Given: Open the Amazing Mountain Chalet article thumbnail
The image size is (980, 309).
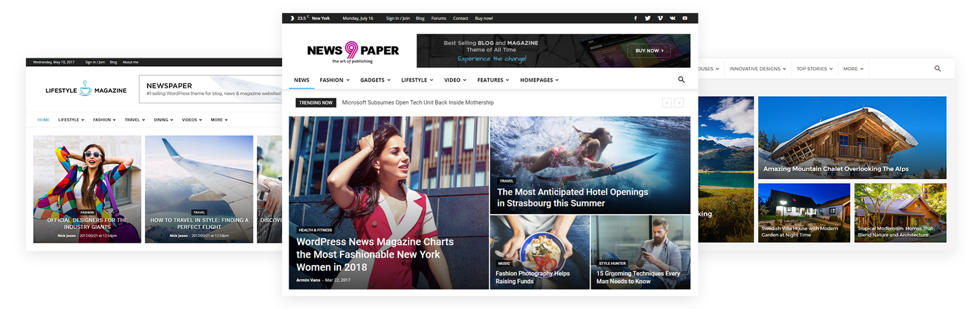Looking at the screenshot, I should [852, 137].
